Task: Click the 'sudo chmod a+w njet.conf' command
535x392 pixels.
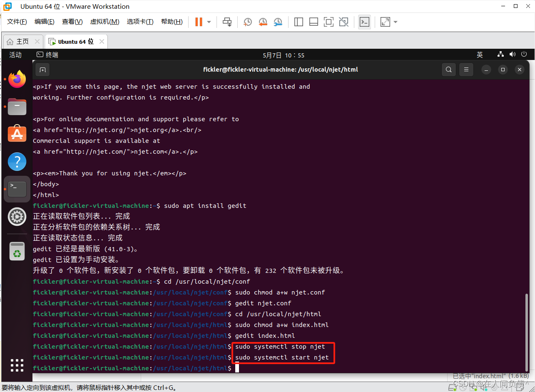Action: (280, 292)
